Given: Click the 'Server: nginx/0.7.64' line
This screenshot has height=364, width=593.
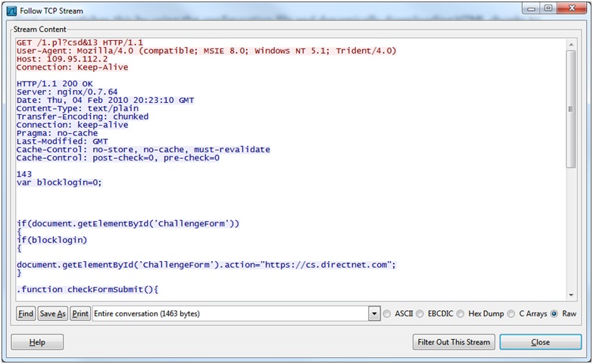Looking at the screenshot, I should point(67,92).
